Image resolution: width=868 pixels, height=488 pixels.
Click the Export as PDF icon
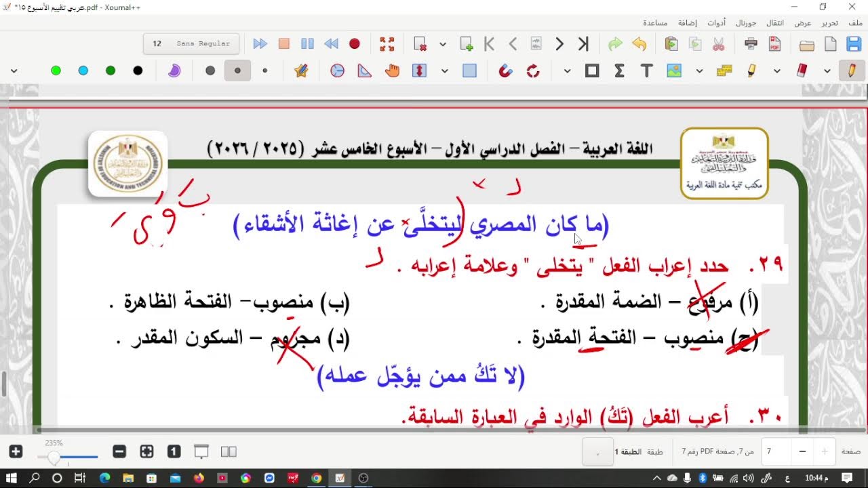click(774, 44)
